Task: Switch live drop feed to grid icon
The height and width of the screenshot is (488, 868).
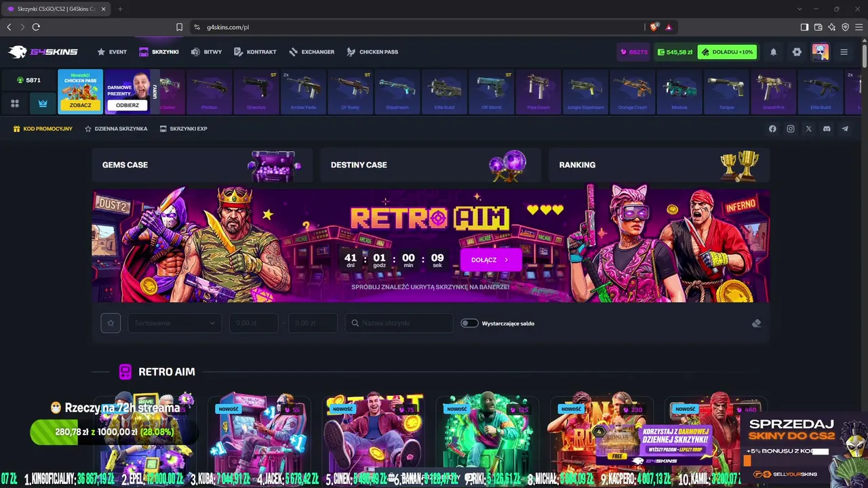Action: pyautogui.click(x=15, y=104)
